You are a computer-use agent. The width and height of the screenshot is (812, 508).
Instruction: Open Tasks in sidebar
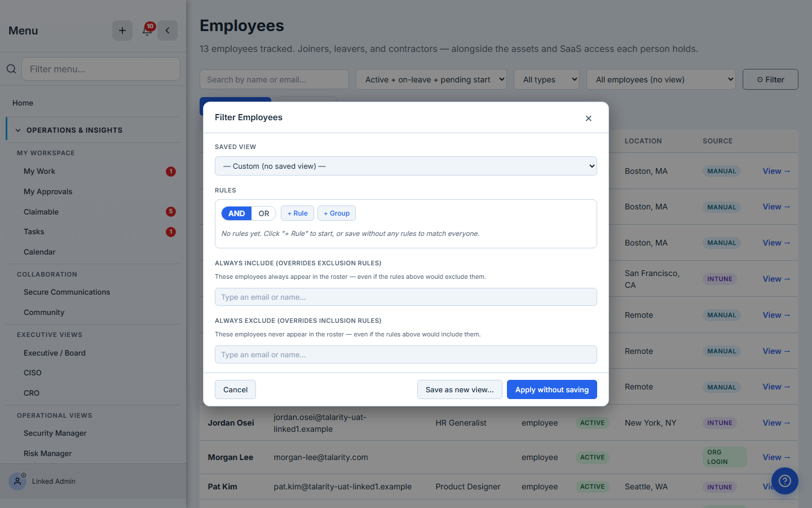pyautogui.click(x=34, y=231)
